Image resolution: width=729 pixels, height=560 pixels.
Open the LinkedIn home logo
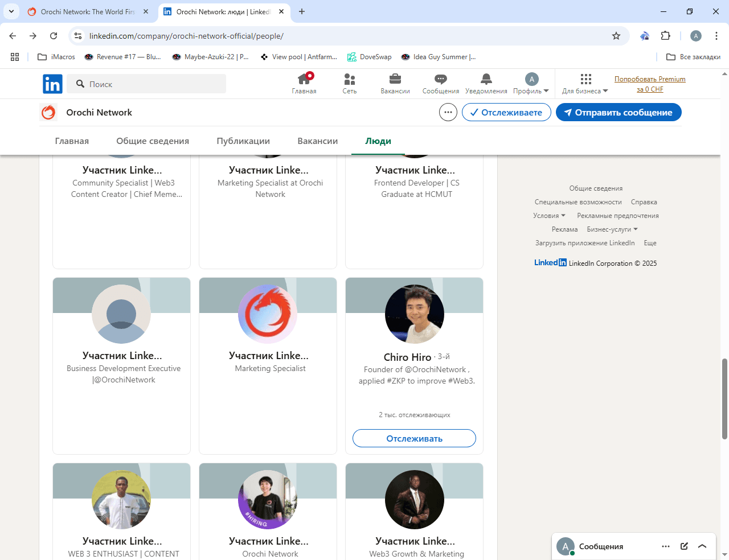52,84
